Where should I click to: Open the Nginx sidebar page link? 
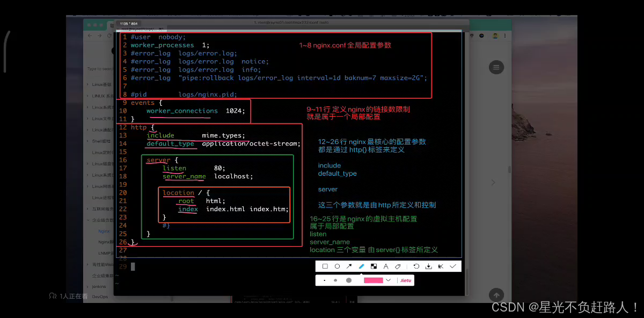[104, 231]
